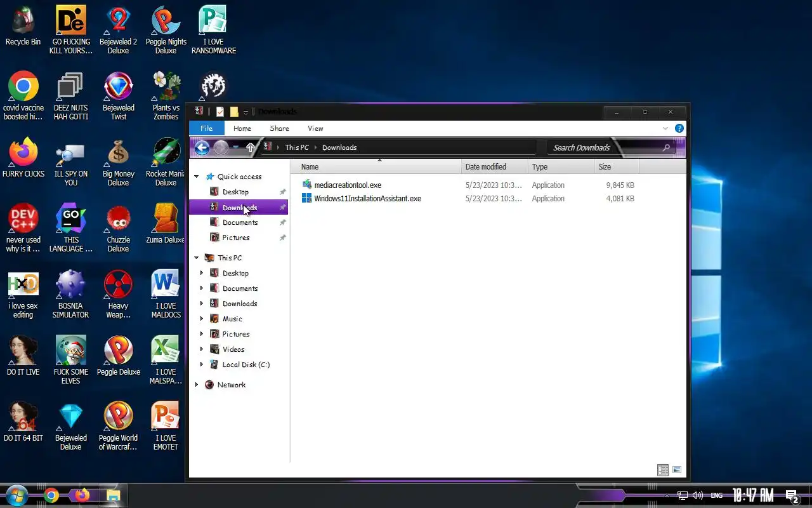Collapse the This PC tree node
This screenshot has width=812, height=508.
pos(197,258)
